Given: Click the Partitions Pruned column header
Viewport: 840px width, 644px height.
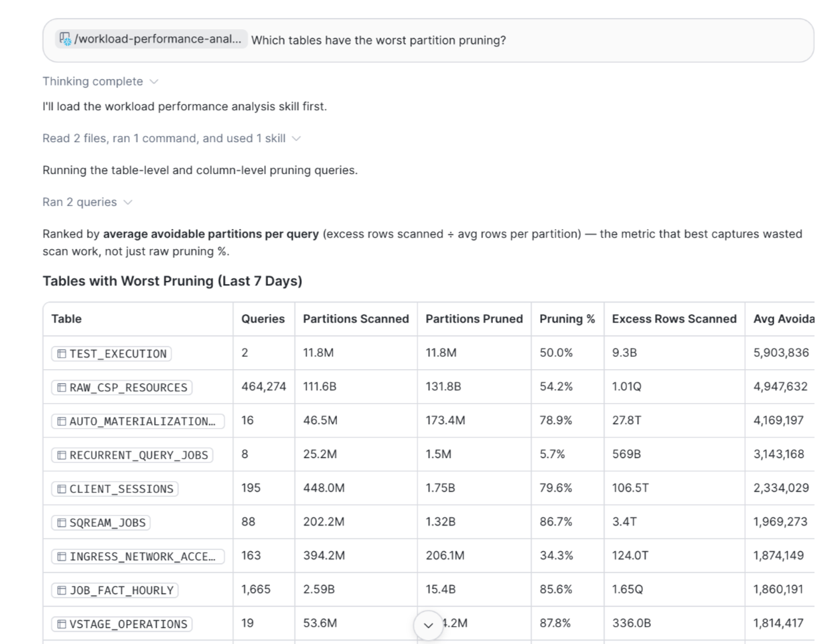Looking at the screenshot, I should (x=474, y=319).
